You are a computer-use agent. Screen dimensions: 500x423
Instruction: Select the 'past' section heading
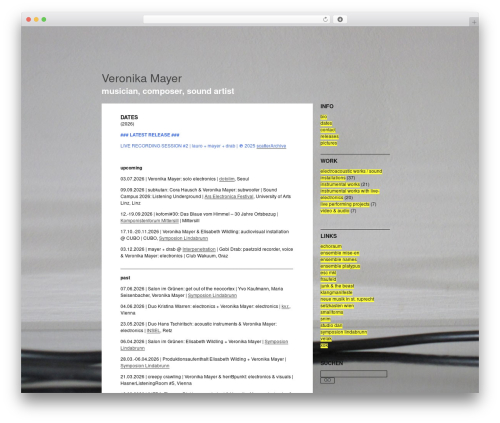click(x=125, y=278)
